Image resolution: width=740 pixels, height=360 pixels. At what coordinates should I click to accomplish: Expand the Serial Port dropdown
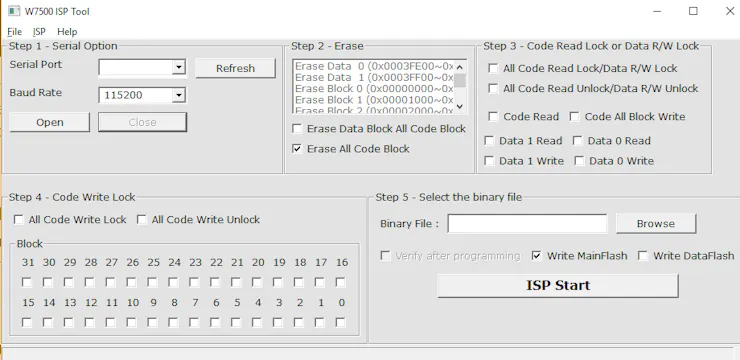point(178,67)
